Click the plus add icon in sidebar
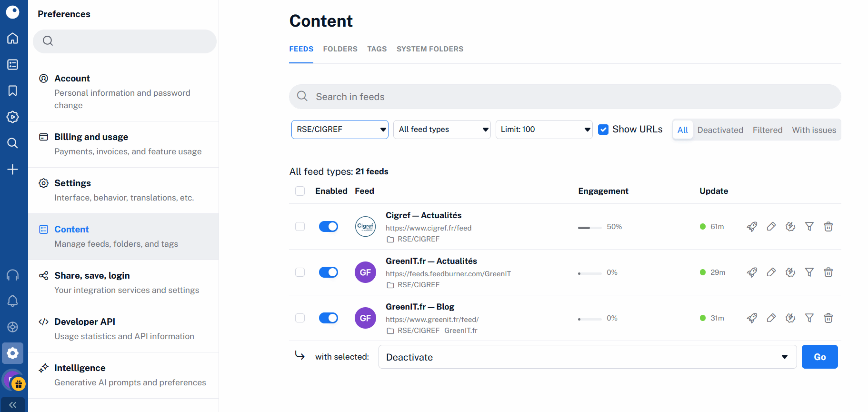Image resolution: width=868 pixels, height=412 pixels. click(13, 169)
